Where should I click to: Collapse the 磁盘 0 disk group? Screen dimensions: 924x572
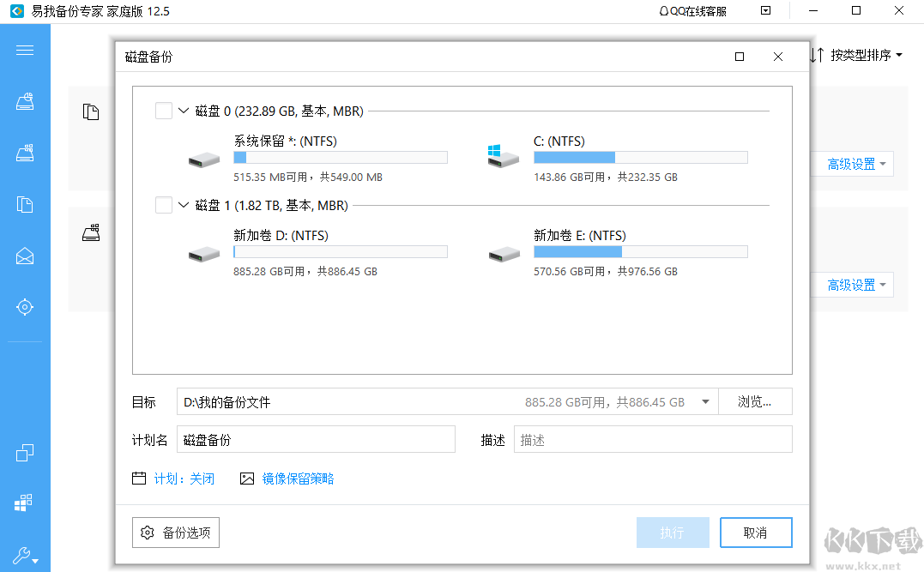(182, 111)
